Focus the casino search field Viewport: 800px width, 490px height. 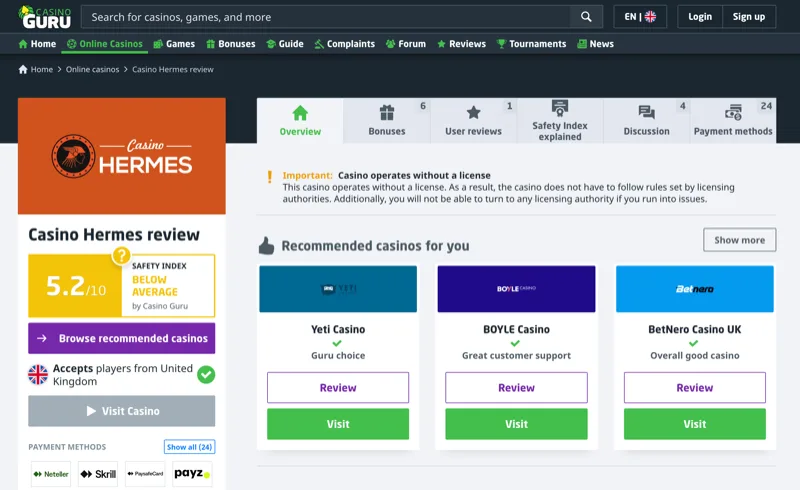point(327,17)
